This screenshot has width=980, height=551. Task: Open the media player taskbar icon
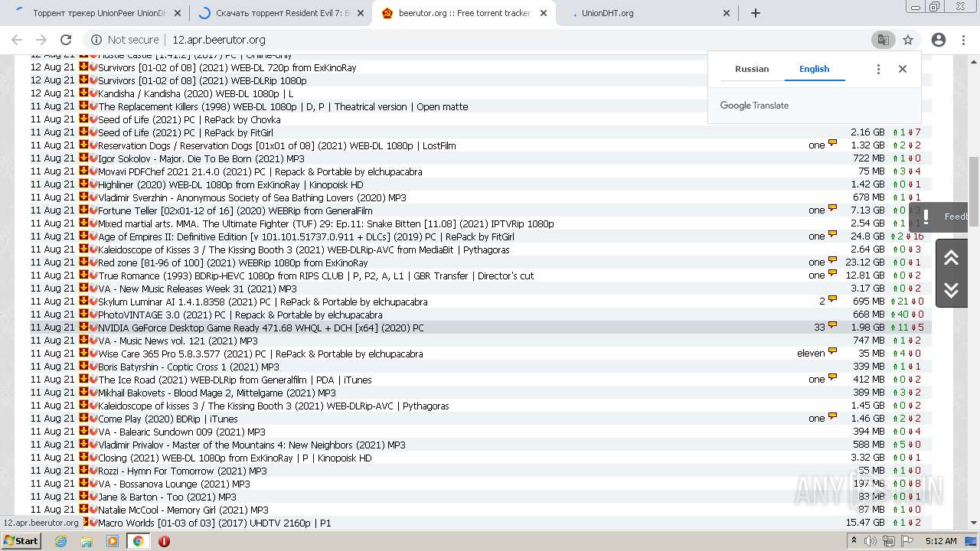coord(113,541)
